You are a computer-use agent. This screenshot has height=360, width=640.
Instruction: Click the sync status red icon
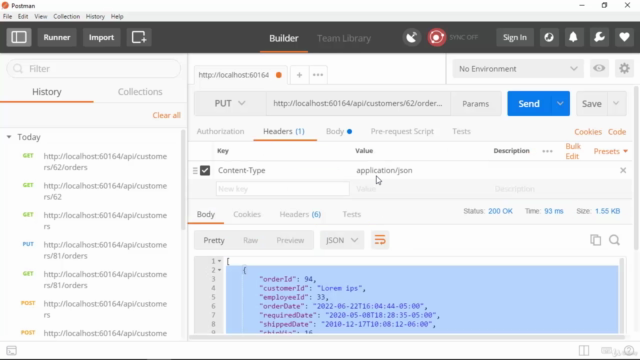[436, 38]
